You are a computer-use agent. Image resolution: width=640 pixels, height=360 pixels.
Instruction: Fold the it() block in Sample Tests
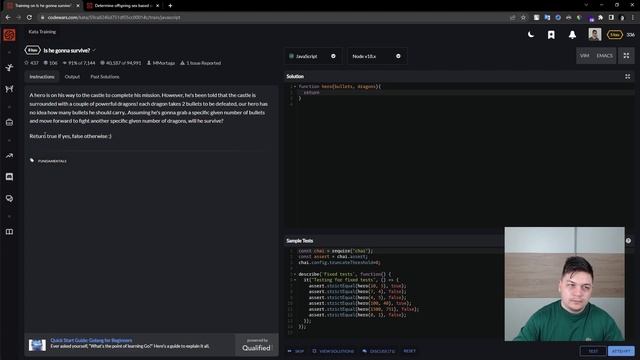pos(295,280)
